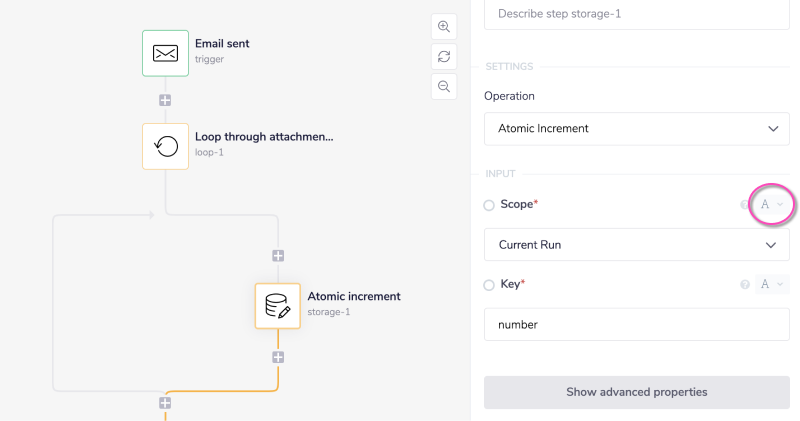The width and height of the screenshot is (800, 421).
Task: Toggle the Key radio button
Action: point(489,285)
